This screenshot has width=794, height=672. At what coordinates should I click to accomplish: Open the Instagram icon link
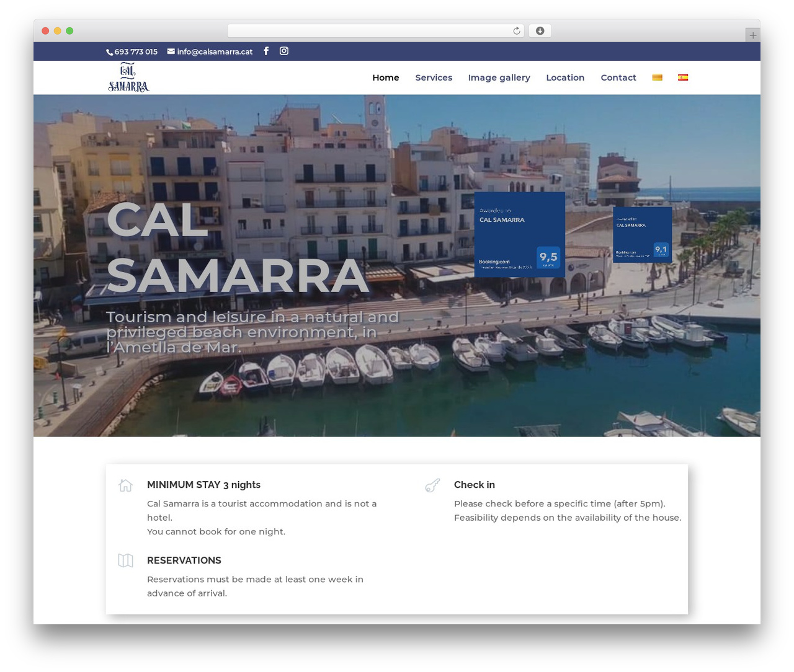pyautogui.click(x=284, y=51)
